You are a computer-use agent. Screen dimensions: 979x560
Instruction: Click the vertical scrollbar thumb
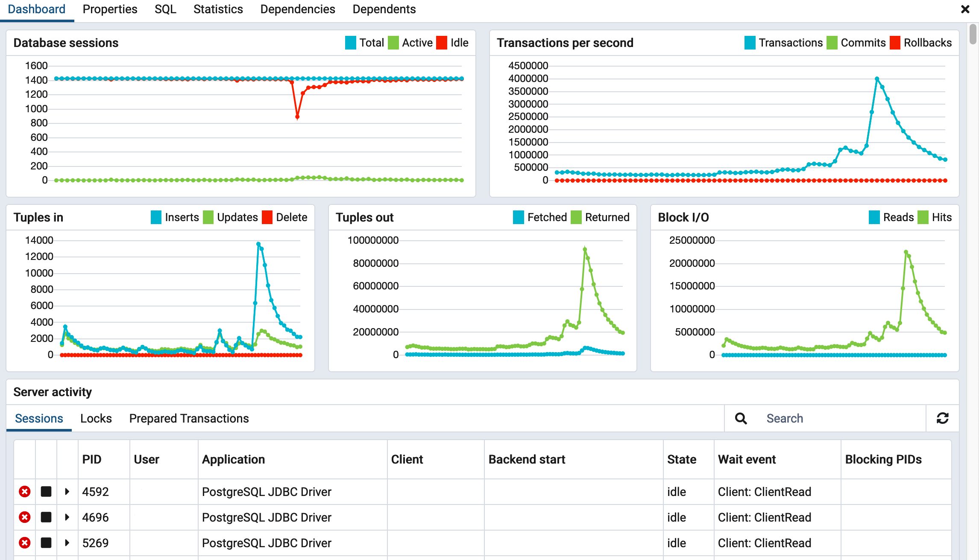click(973, 34)
